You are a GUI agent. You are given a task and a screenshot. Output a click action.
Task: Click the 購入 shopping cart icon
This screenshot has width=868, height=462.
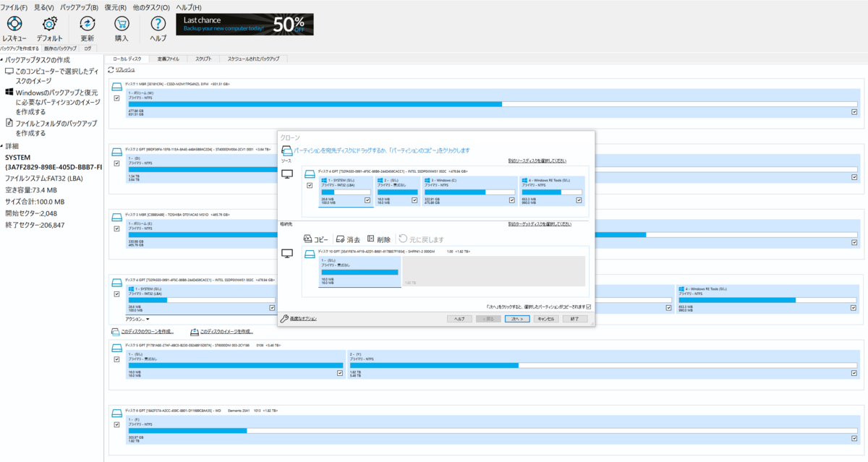[122, 24]
